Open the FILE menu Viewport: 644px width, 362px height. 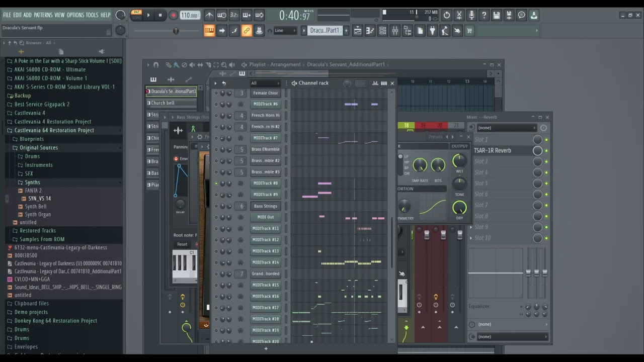tap(7, 15)
